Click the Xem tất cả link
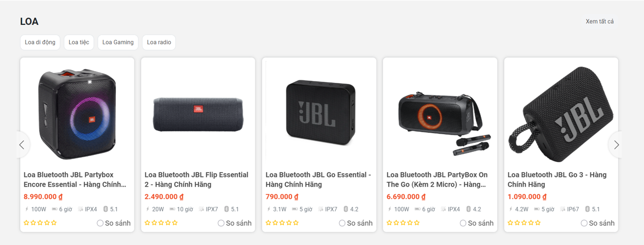Image resolution: width=644 pixels, height=245 pixels. pos(600,21)
